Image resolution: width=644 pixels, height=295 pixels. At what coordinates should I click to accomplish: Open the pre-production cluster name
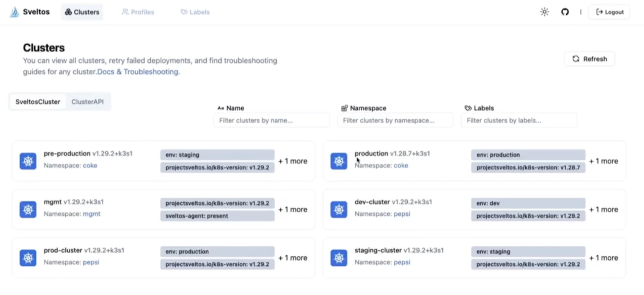click(67, 154)
